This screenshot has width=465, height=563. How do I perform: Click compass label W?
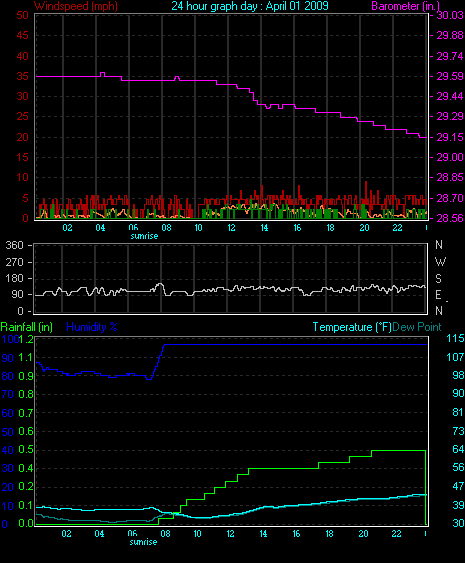click(440, 262)
